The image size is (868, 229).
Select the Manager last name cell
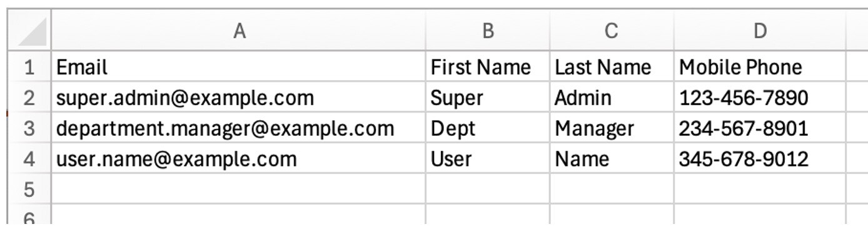point(612,128)
